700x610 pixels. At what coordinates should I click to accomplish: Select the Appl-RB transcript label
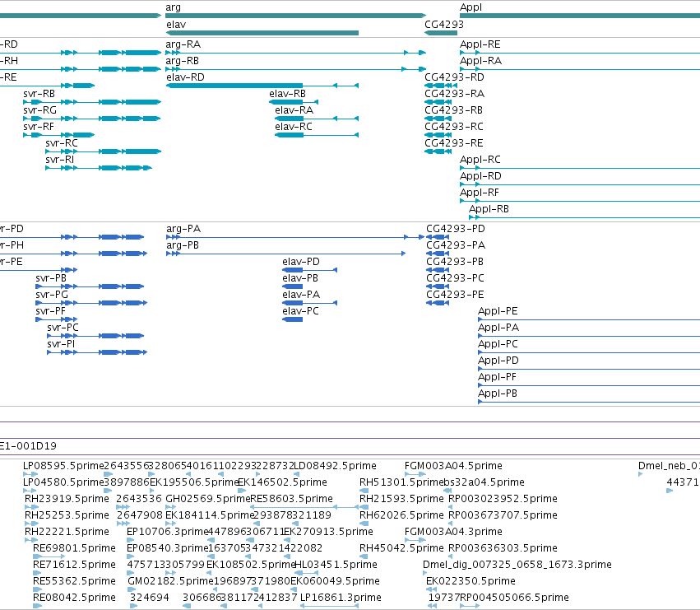(489, 209)
